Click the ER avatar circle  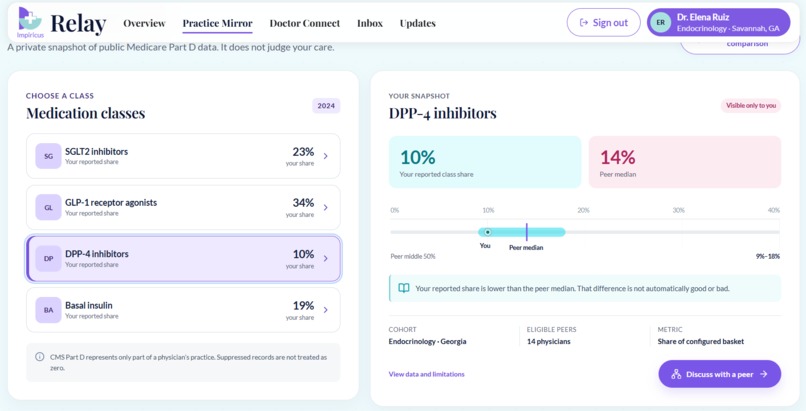(661, 23)
